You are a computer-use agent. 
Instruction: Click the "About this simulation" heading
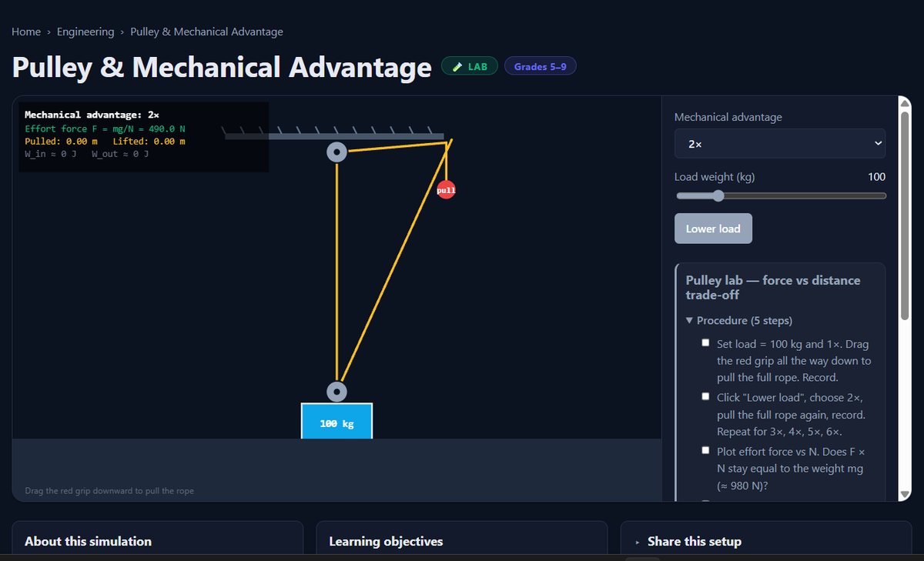88,542
